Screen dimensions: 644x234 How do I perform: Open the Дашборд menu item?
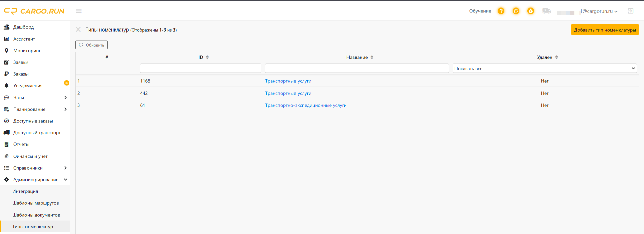(x=23, y=27)
